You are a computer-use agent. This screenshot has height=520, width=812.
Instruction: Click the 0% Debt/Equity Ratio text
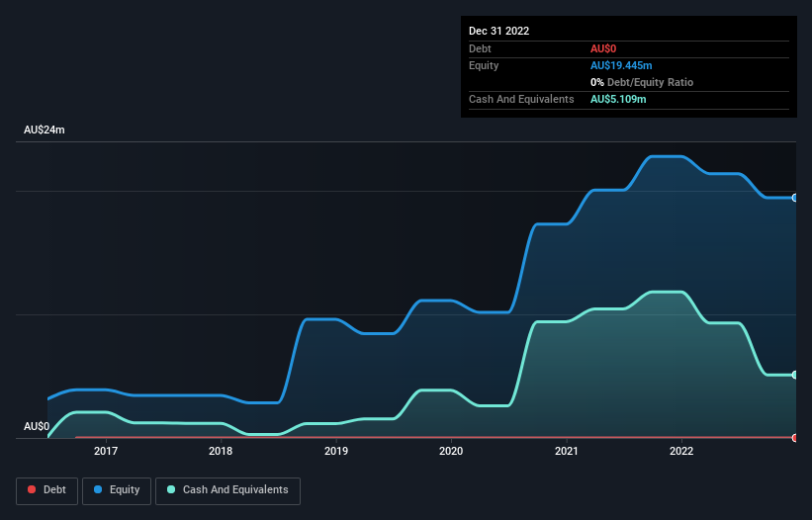click(x=642, y=82)
